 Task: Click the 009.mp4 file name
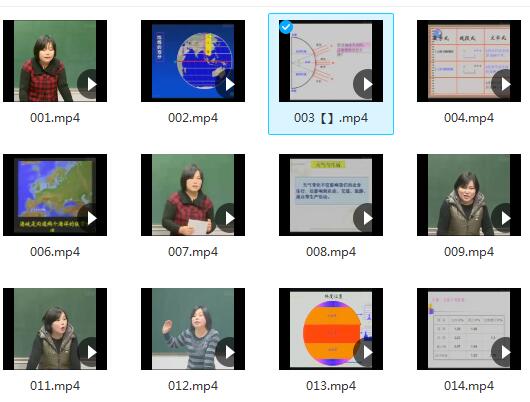point(469,252)
